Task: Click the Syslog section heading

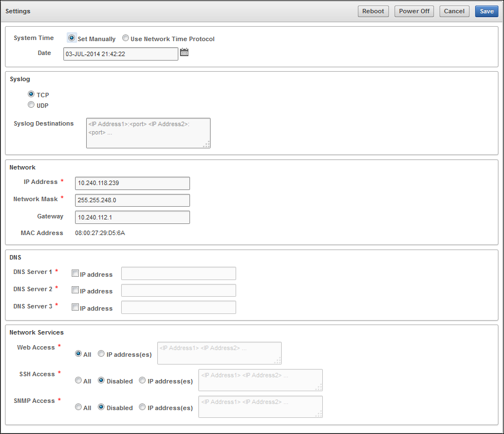Action: (20, 79)
